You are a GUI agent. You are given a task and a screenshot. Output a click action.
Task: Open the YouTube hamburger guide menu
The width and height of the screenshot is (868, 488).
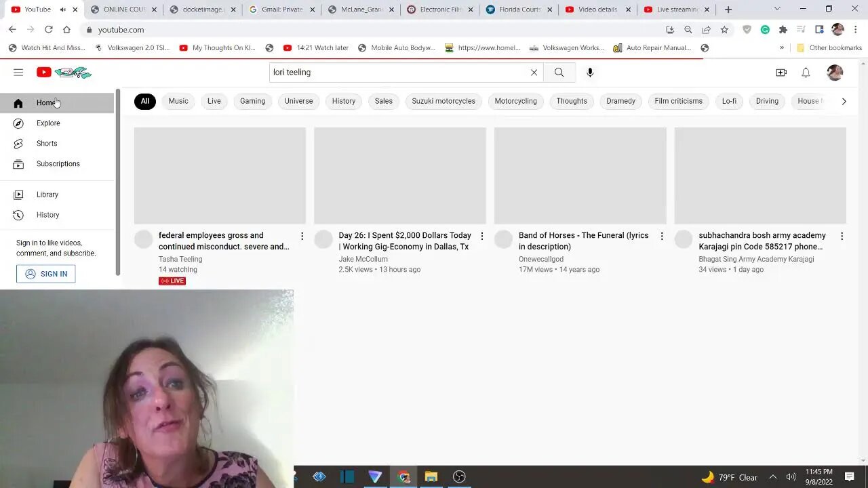[18, 73]
